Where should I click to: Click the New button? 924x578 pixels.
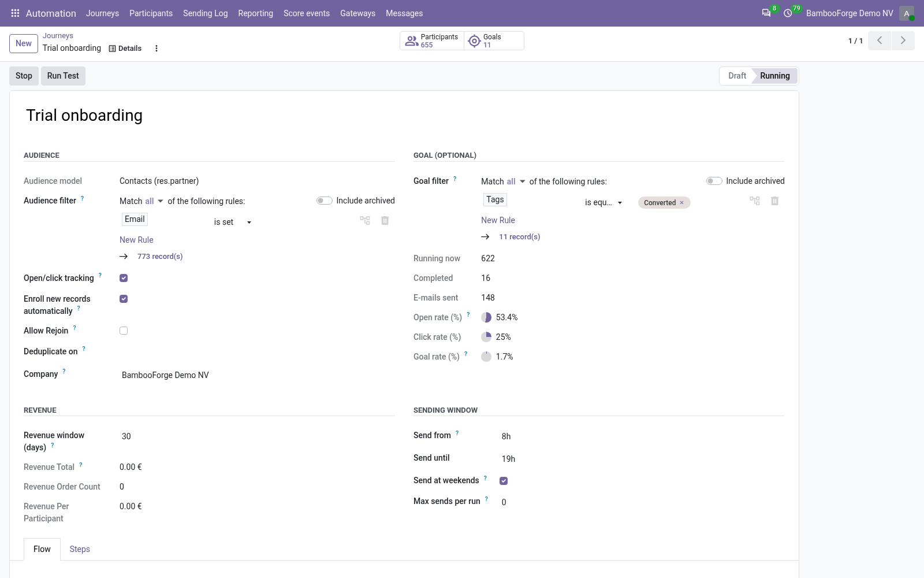click(24, 43)
